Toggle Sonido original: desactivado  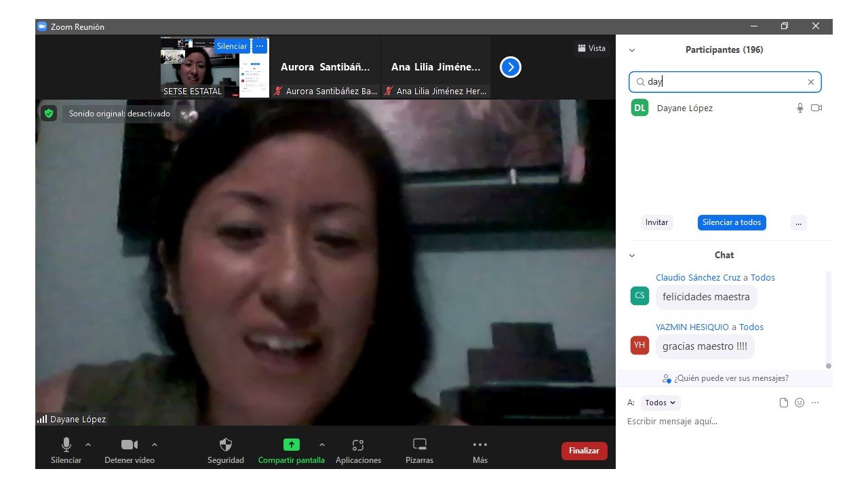[x=119, y=114]
